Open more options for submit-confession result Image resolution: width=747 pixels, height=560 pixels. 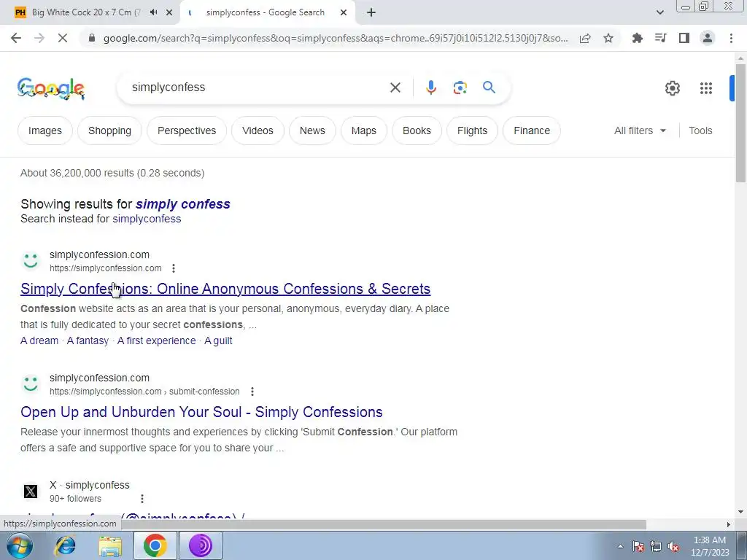coord(252,392)
